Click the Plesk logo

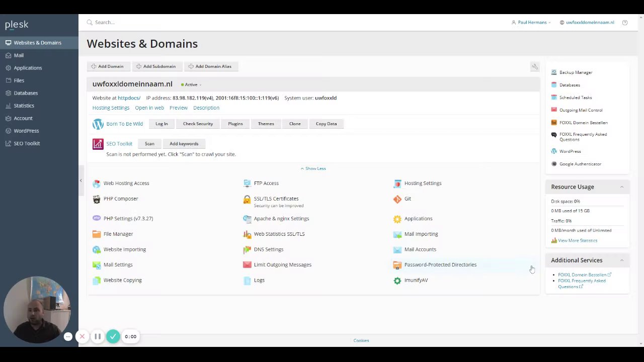click(x=17, y=25)
